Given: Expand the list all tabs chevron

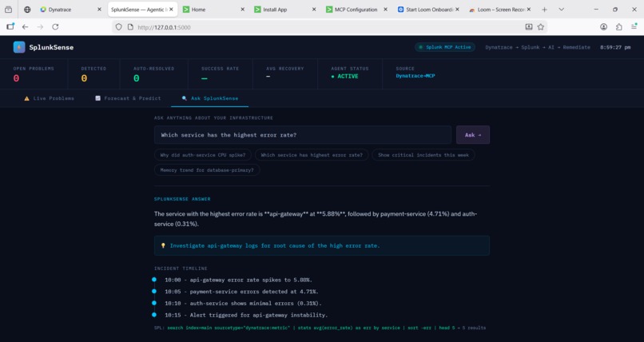Looking at the screenshot, I should (561, 10).
